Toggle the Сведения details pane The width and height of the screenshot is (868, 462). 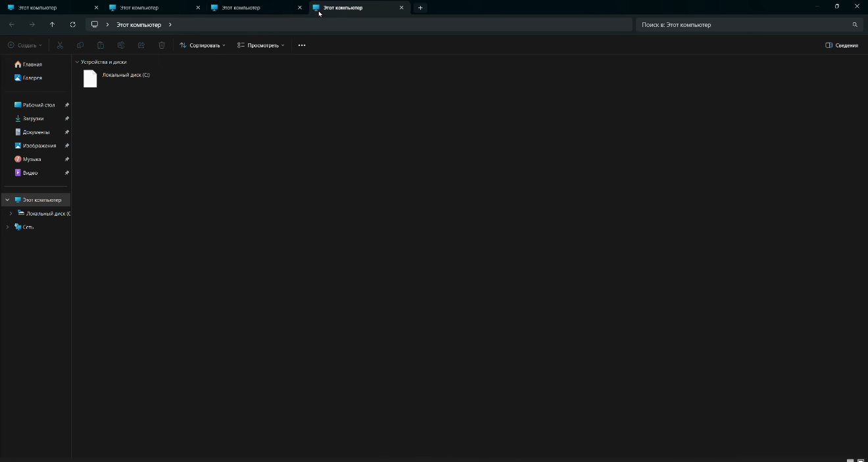click(842, 45)
